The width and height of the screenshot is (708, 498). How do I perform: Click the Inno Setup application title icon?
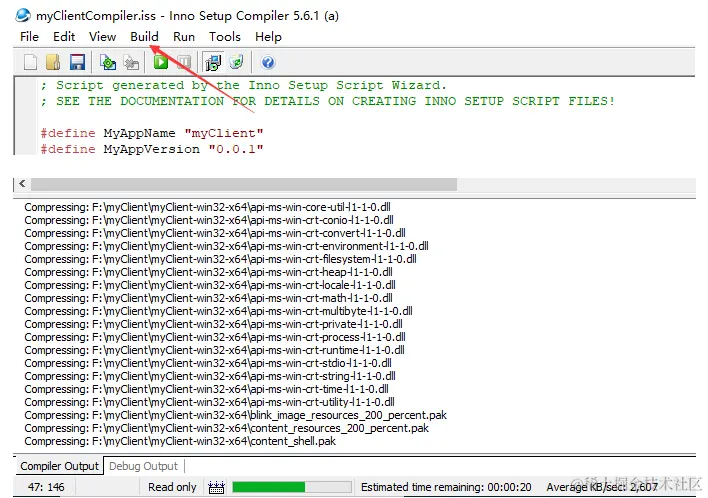click(x=23, y=15)
